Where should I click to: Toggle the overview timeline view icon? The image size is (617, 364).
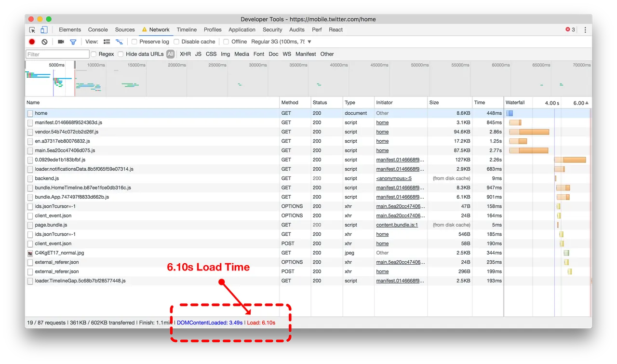click(119, 41)
